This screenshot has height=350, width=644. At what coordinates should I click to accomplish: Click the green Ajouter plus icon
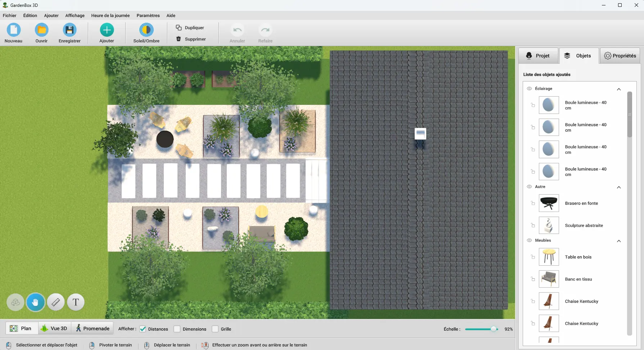pos(107,30)
